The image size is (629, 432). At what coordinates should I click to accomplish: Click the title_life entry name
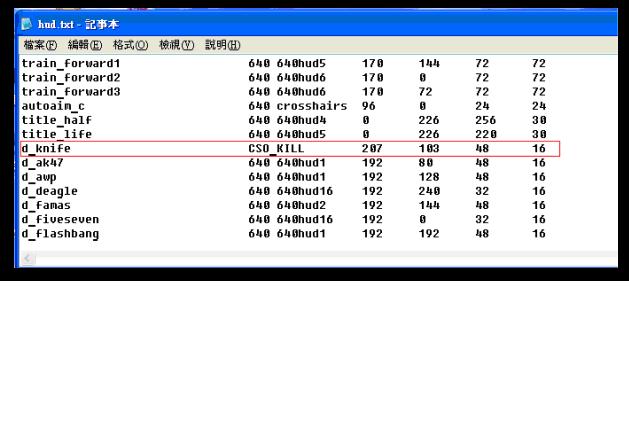(x=57, y=134)
